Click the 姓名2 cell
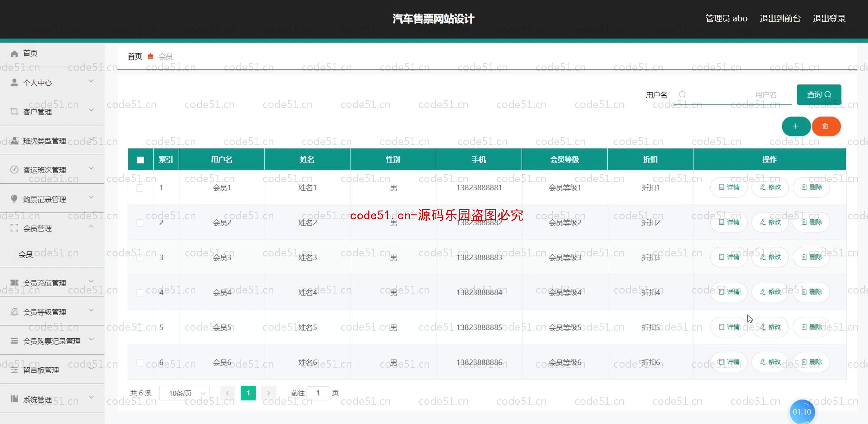The image size is (868, 424). [x=307, y=223]
